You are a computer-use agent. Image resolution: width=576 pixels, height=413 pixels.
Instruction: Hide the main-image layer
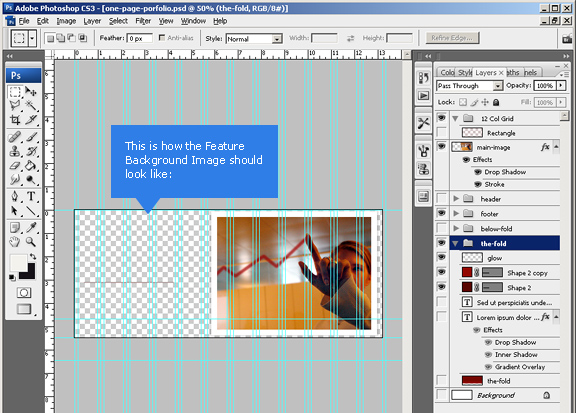pos(442,147)
